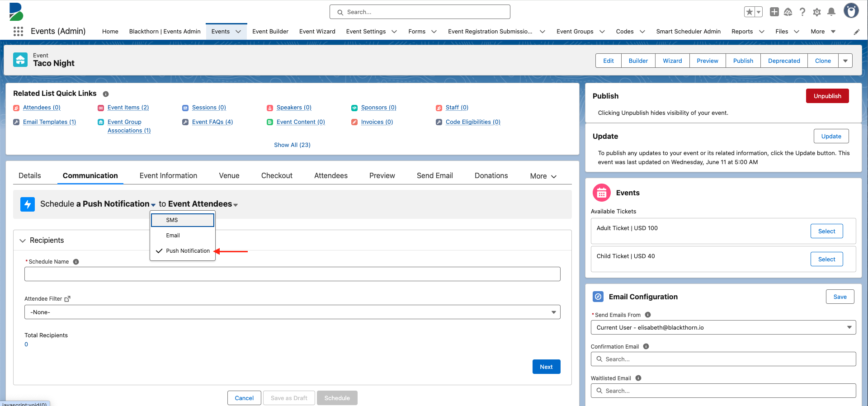Screen dimensions: 868x406
Task: Focus the Schedule Name input field
Action: pyautogui.click(x=292, y=274)
